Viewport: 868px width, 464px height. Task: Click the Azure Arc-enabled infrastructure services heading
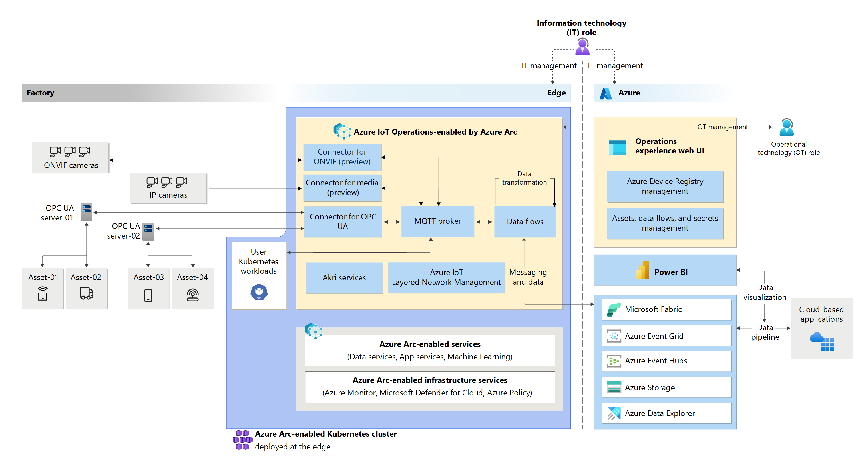point(430,380)
